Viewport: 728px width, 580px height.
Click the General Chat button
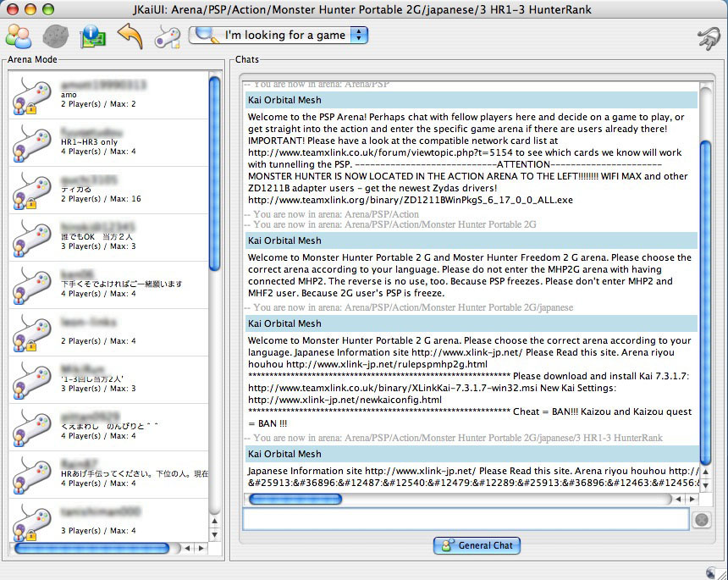tap(477, 545)
